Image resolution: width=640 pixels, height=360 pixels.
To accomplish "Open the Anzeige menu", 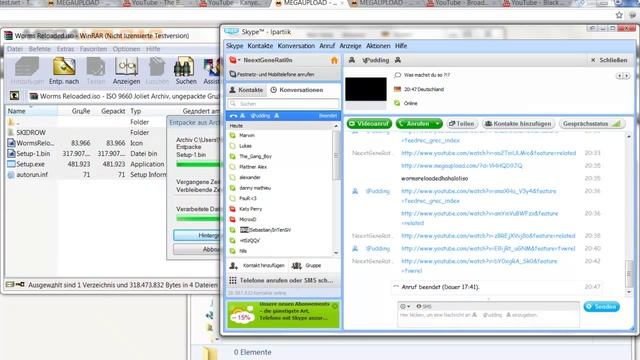I will 350,46.
